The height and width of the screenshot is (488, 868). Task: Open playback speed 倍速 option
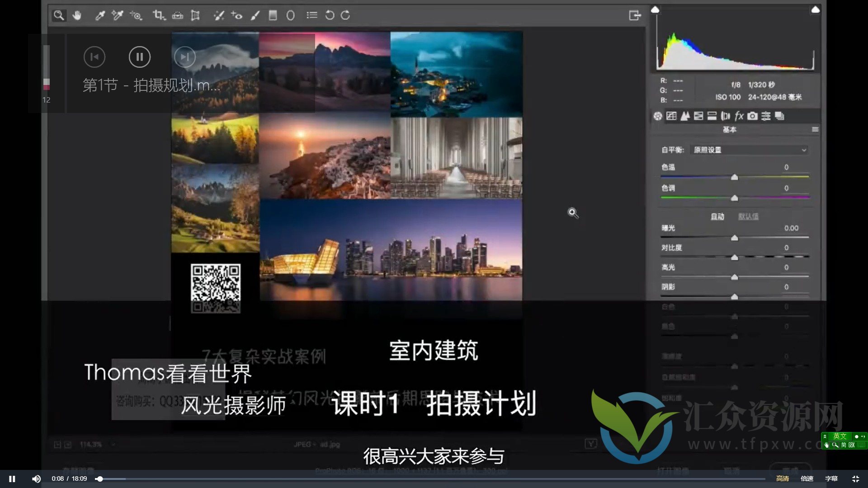click(807, 479)
